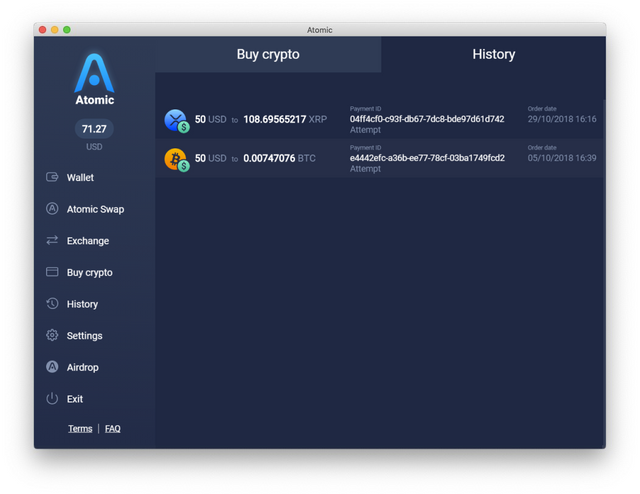The width and height of the screenshot is (640, 494).
Task: Click the 108.69565217 XRP amount
Action: click(x=285, y=119)
